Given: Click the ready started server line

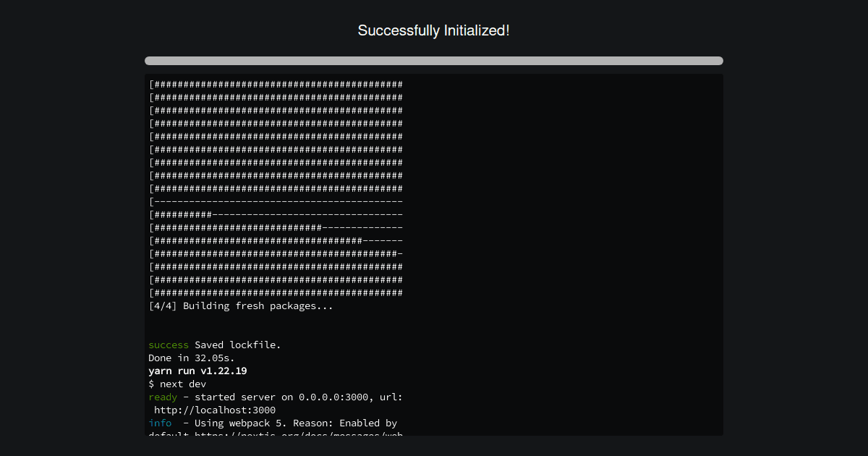Looking at the screenshot, I should tap(275, 397).
